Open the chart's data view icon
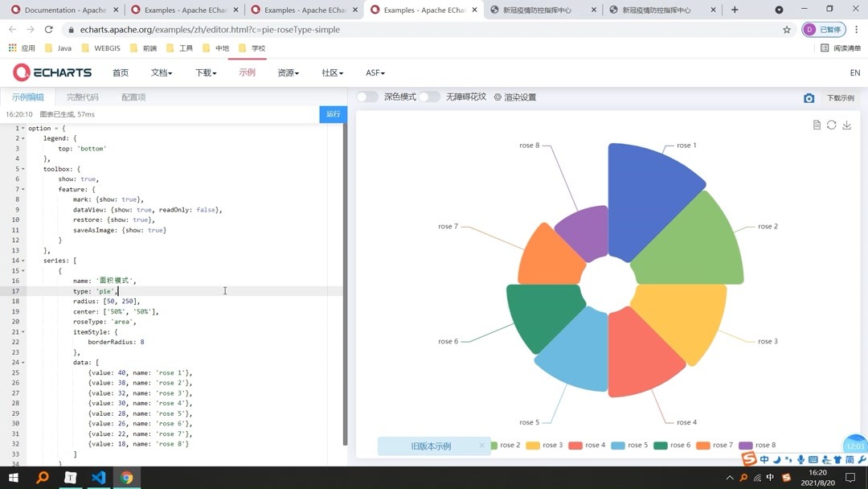The width and height of the screenshot is (868, 489). (x=817, y=125)
